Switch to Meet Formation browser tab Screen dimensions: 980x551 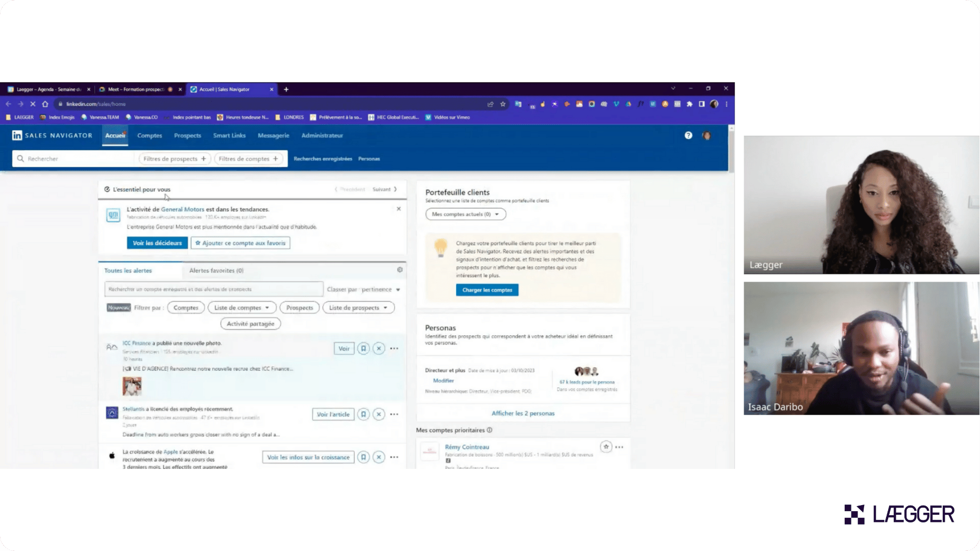140,89
